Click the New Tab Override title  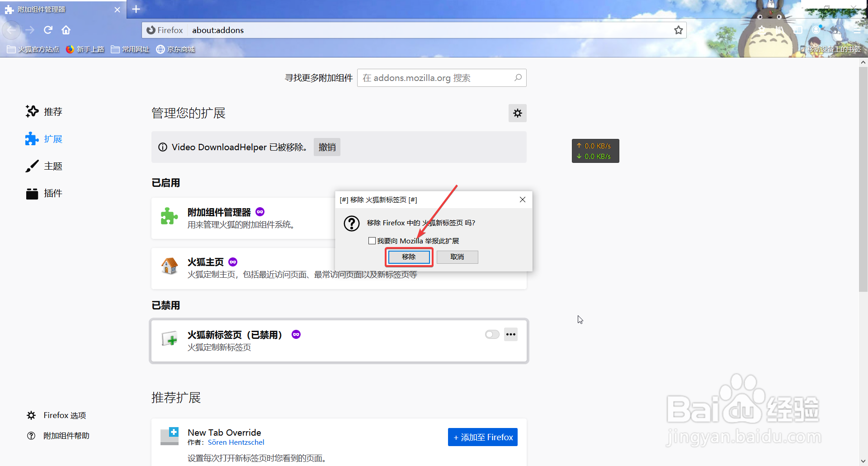pos(224,433)
